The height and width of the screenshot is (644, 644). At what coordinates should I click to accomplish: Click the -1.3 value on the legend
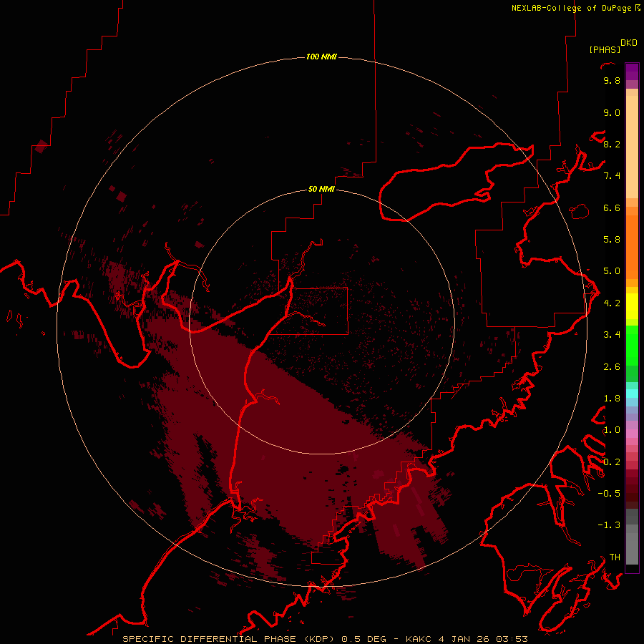coord(609,525)
